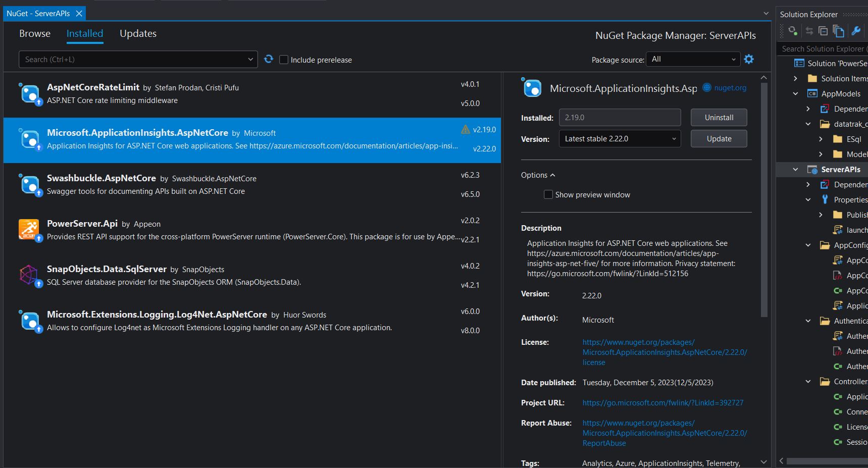868x468 pixels.
Task: Open Properties wrench in Solution Explorer
Action: point(856,31)
